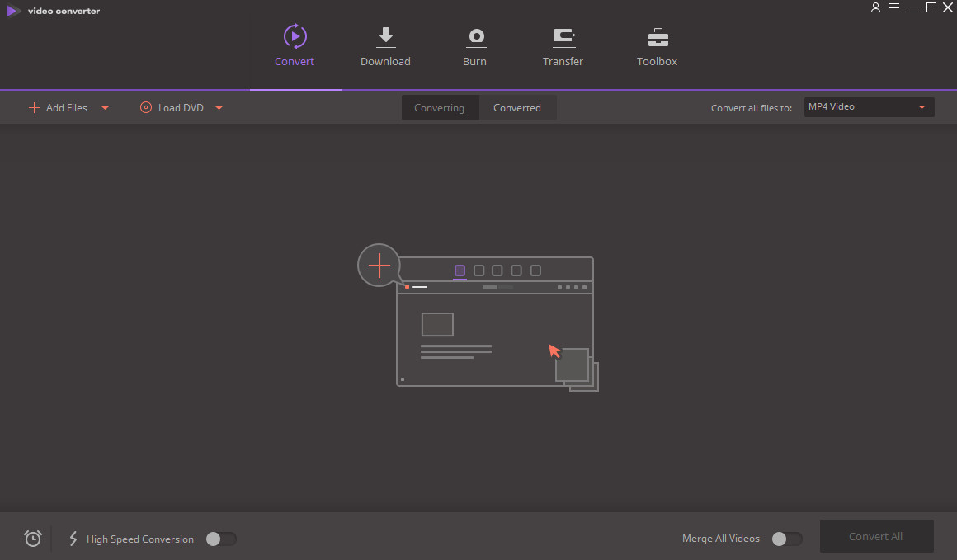Click the drop area window illustration

(x=494, y=334)
